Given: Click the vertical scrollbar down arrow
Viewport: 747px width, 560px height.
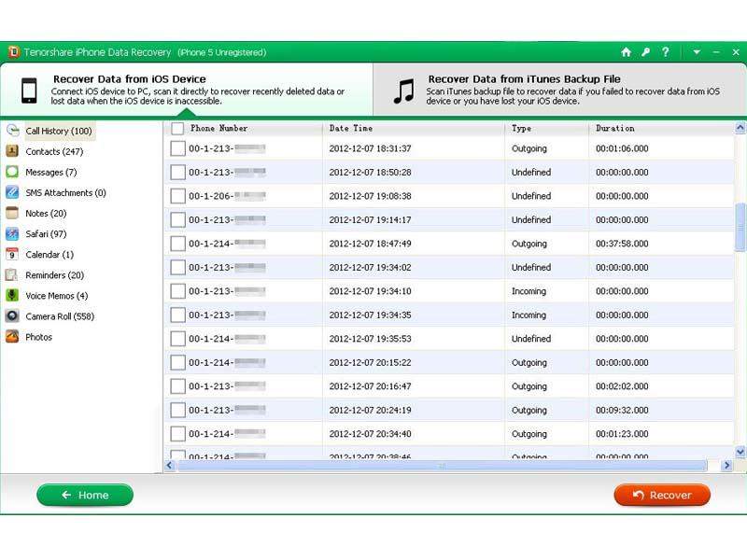Looking at the screenshot, I should [x=740, y=452].
